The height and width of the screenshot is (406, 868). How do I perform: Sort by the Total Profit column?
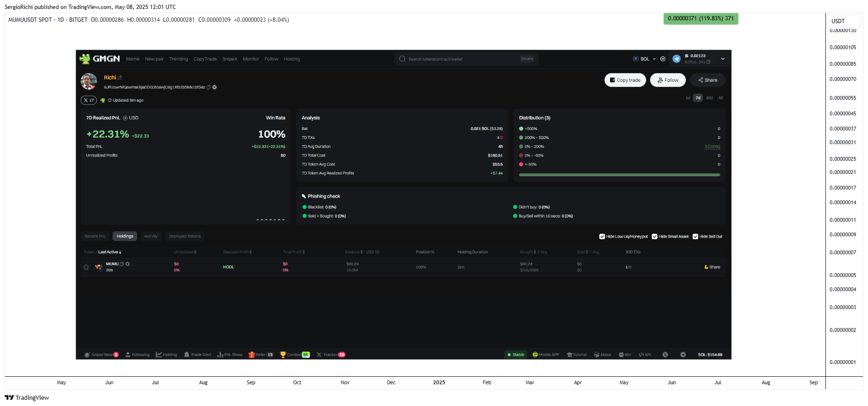coord(294,252)
